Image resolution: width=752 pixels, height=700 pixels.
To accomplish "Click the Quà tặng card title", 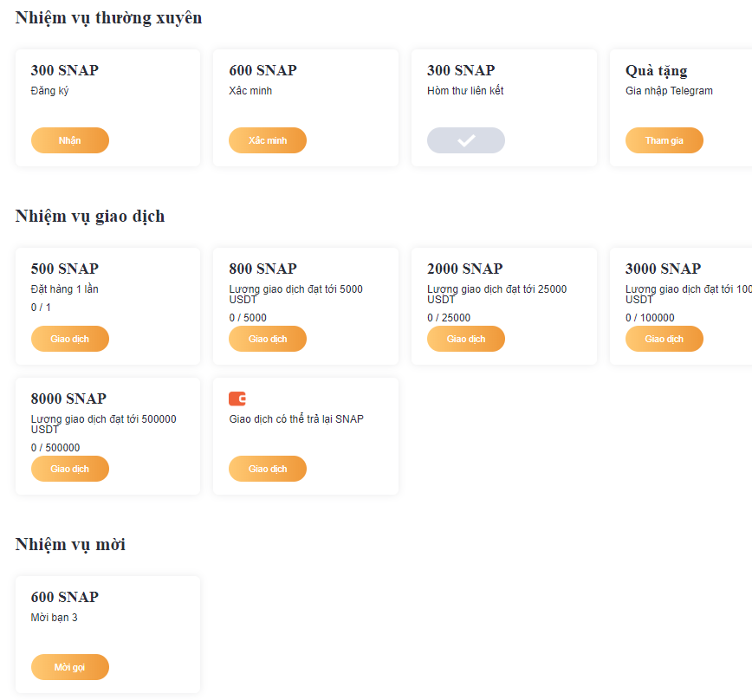I will coord(656,70).
